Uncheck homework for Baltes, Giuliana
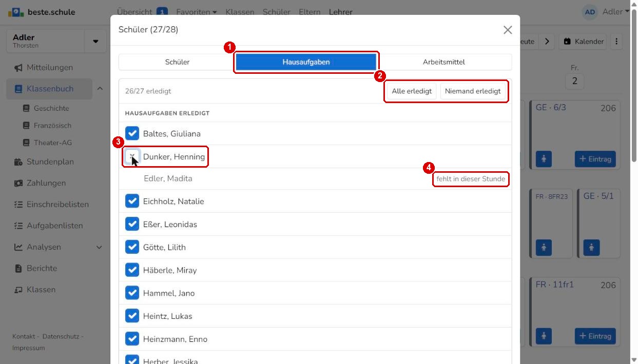Screen dimensions: 638x364 coord(132,134)
